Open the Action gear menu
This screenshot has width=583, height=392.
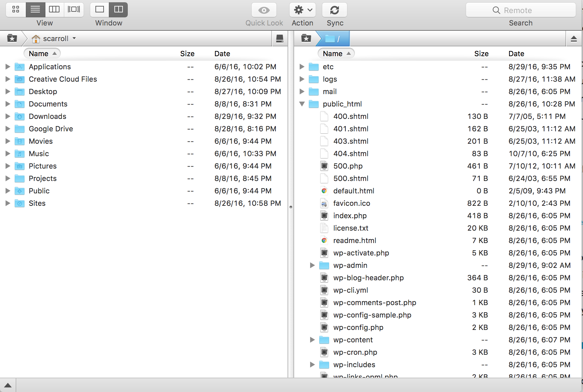point(303,10)
